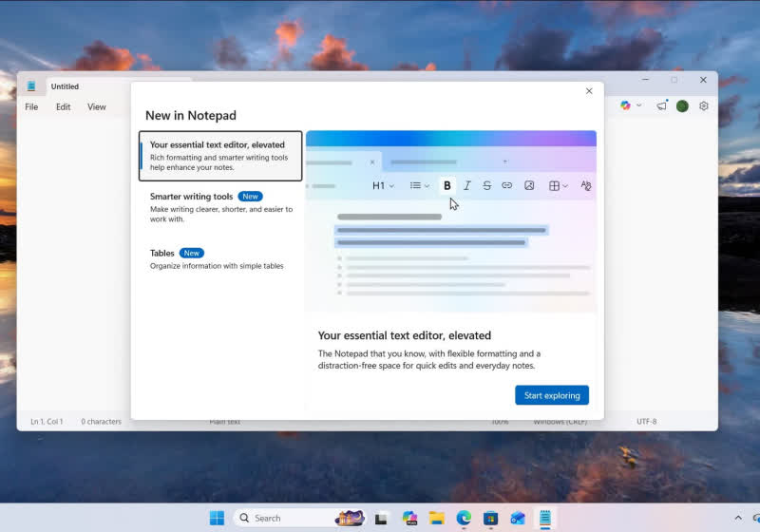
Task: Open the Edit menu
Action: 63,107
